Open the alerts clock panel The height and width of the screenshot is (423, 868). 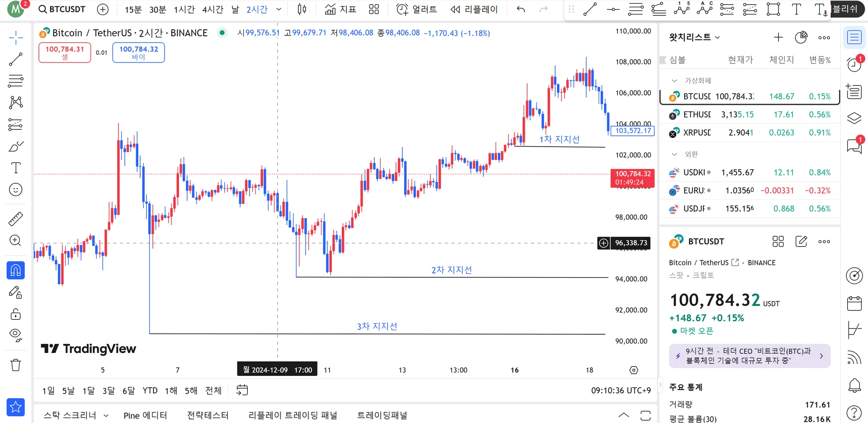(854, 64)
